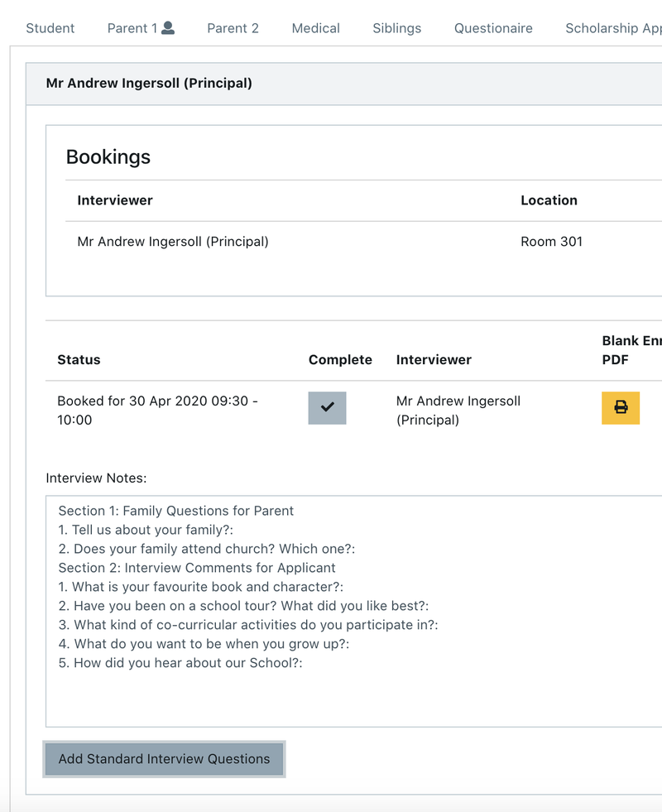Toggle the interview Complete checkmark
The height and width of the screenshot is (812, 662).
pos(327,408)
